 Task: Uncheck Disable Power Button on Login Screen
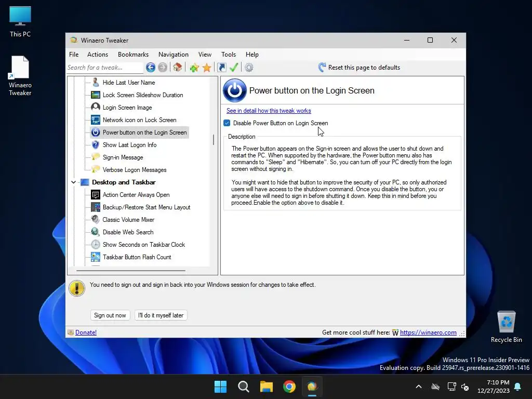coord(227,123)
